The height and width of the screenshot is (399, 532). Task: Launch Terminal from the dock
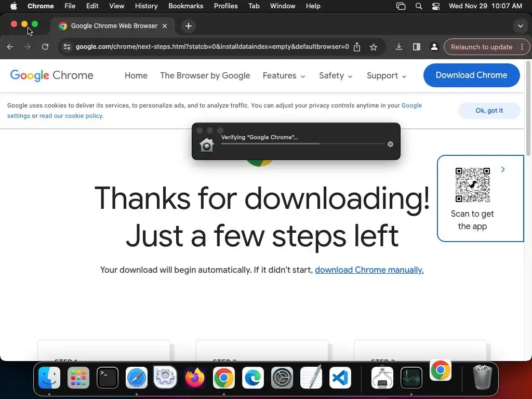108,377
